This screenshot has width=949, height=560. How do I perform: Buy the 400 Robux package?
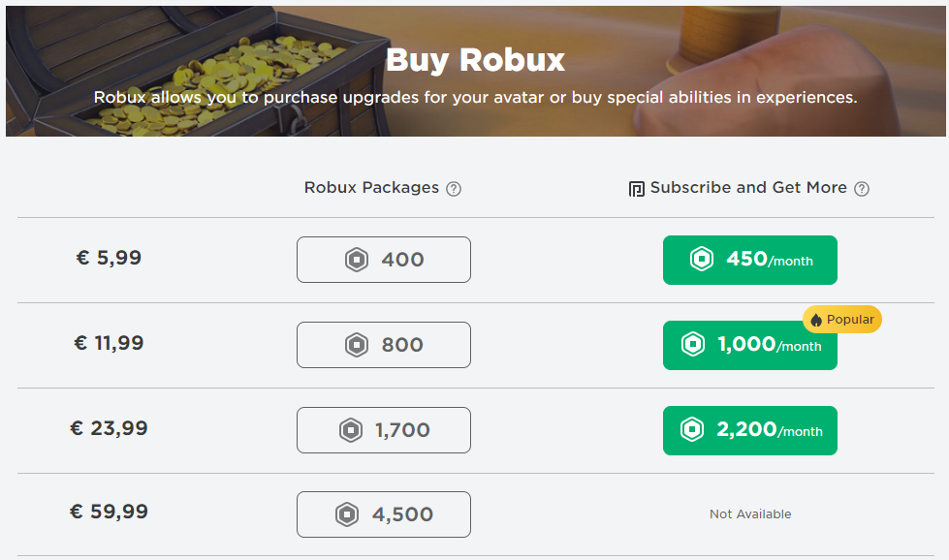pyautogui.click(x=384, y=260)
